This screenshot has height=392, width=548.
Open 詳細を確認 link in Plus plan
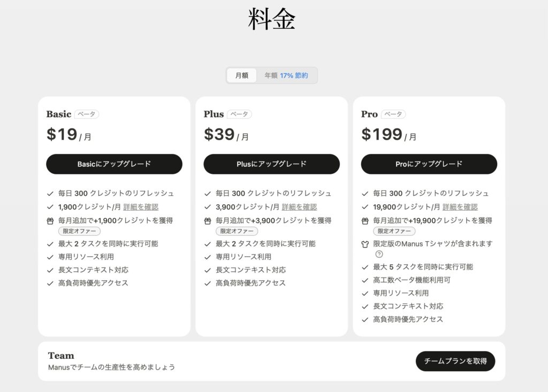click(299, 207)
